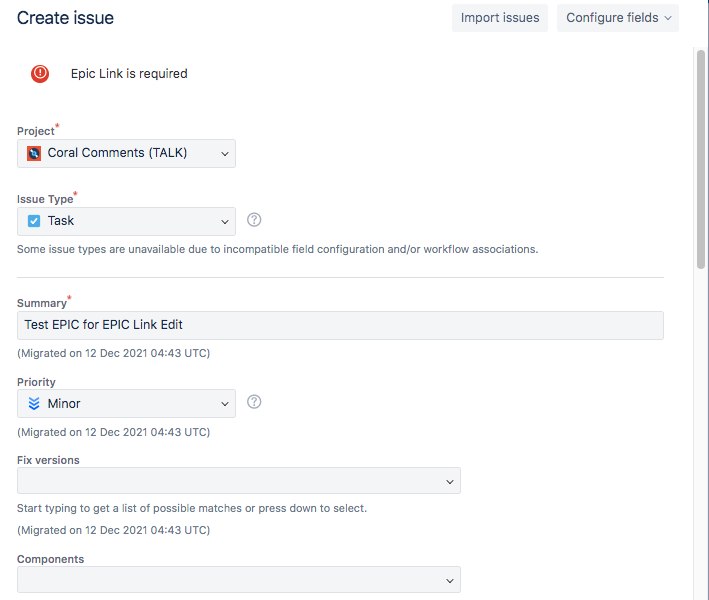Image resolution: width=709 pixels, height=600 pixels.
Task: Open Priority help question mark icon
Action: pyautogui.click(x=254, y=402)
